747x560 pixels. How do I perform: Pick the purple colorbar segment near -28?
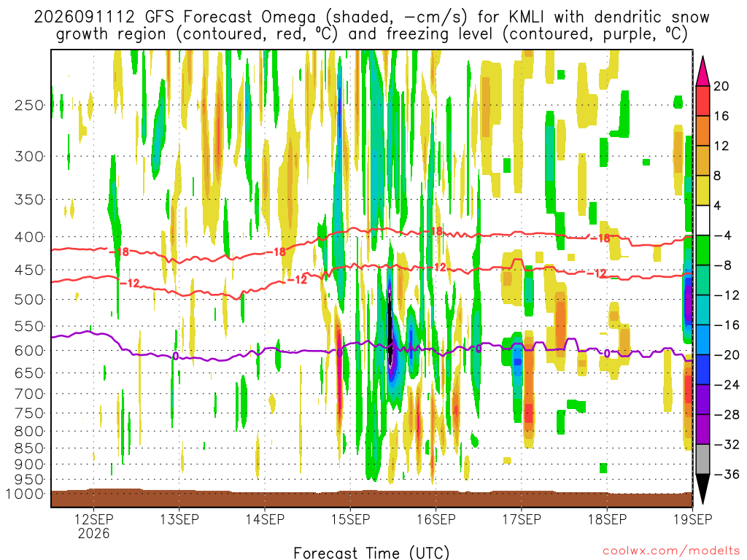(x=703, y=429)
